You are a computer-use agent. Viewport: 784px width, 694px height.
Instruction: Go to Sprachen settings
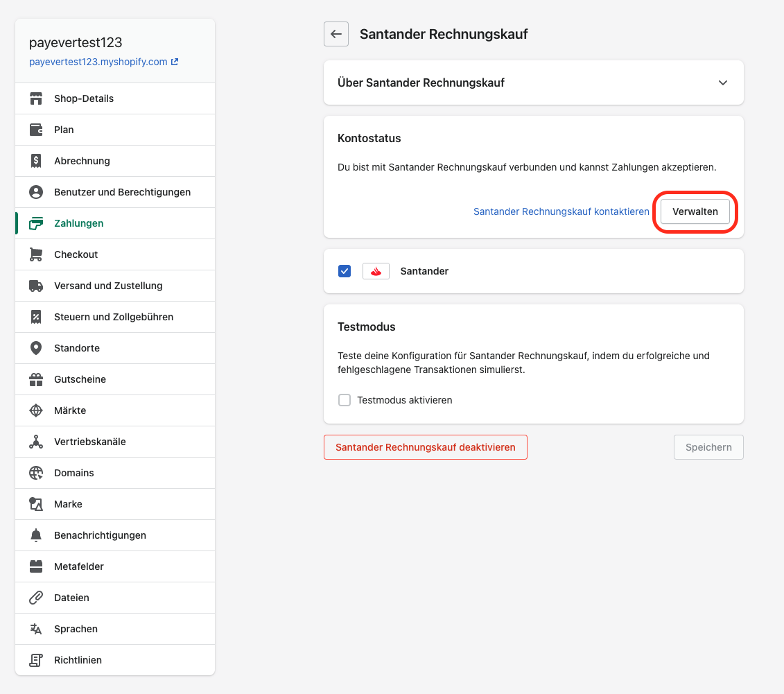pos(115,629)
